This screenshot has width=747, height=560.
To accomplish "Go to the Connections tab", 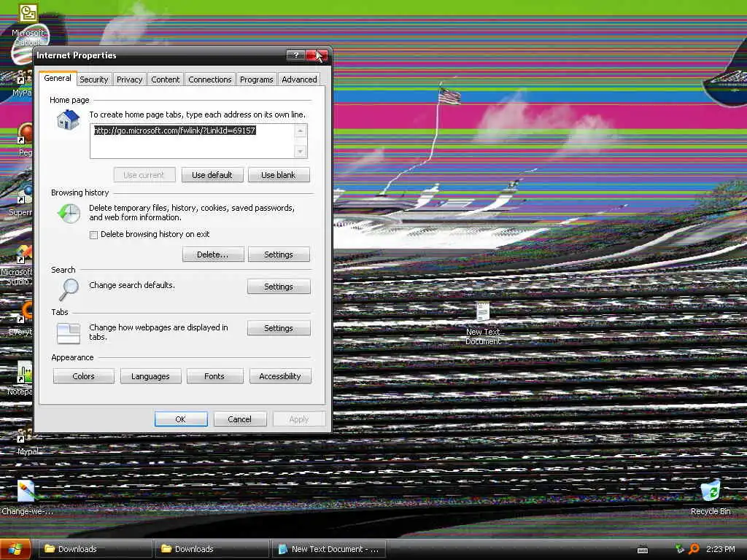I will [x=209, y=79].
